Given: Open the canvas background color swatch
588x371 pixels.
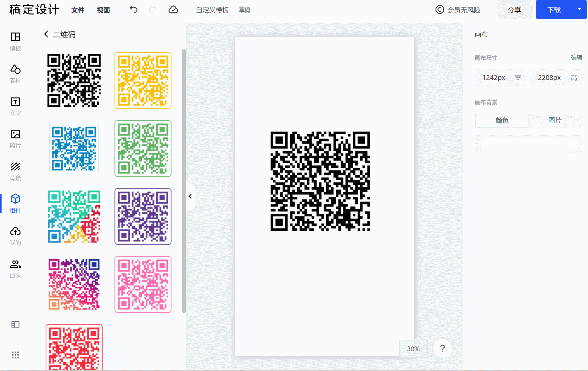Looking at the screenshot, I should click(x=529, y=143).
